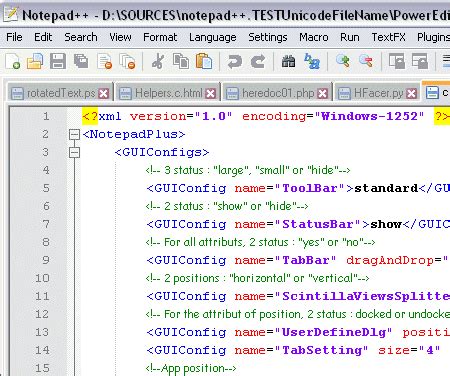Click the Close document toolbar icon
Viewport: 450px width, 376px height.
coord(104,62)
